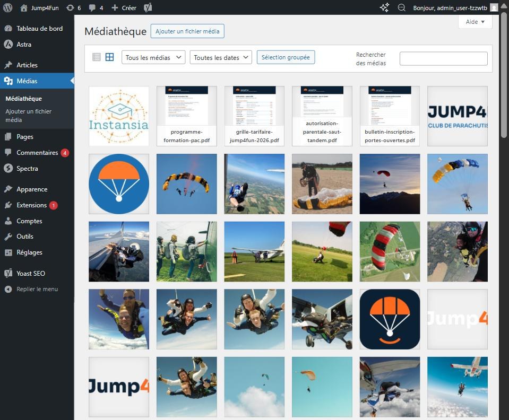Click the Tableau de bord dashboard icon

8,29
